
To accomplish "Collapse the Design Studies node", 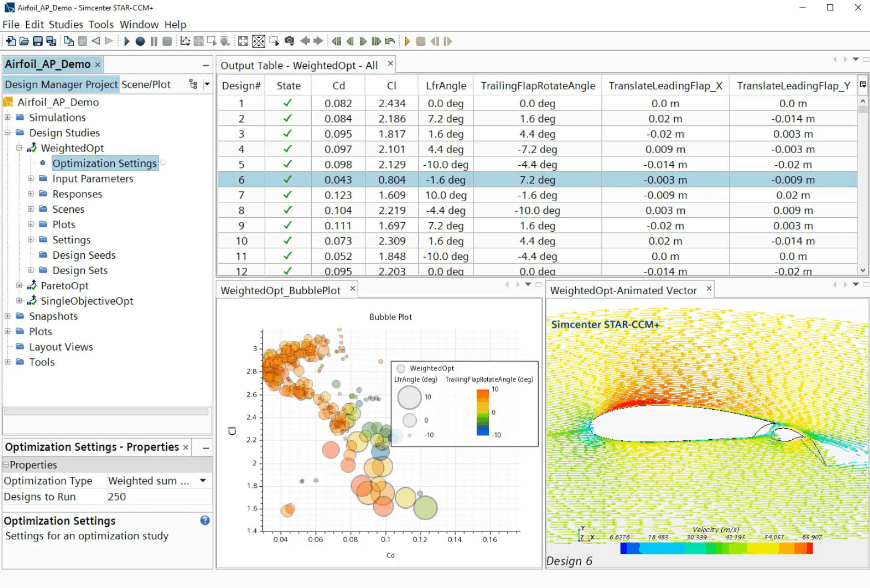I will (8, 132).
